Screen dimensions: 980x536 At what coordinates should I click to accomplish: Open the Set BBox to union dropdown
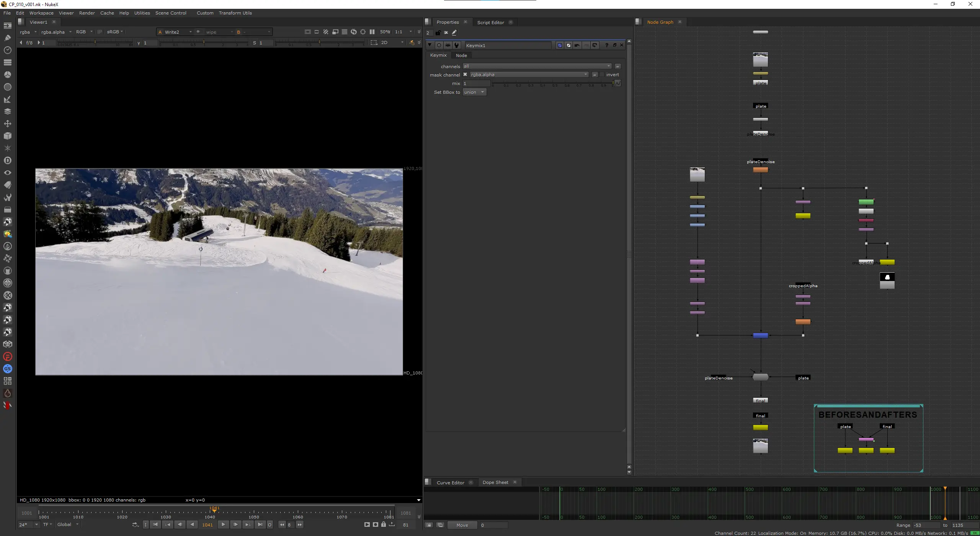tap(474, 92)
